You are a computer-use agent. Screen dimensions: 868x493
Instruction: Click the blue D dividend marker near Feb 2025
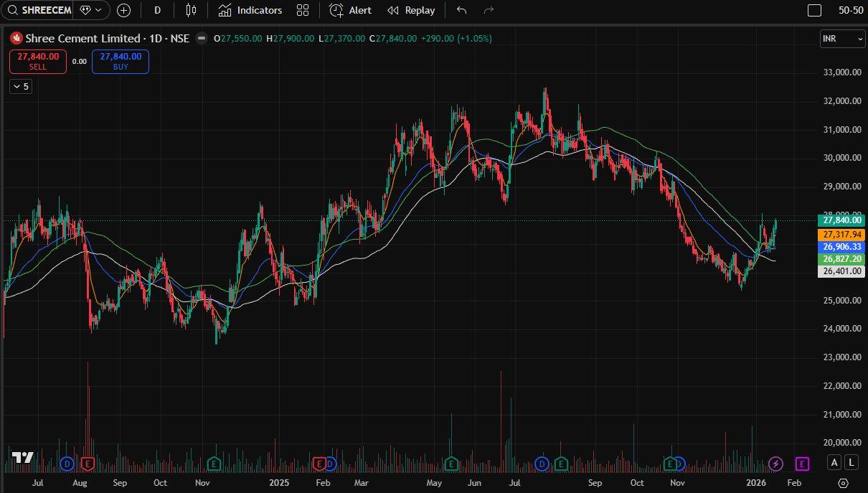coord(330,464)
